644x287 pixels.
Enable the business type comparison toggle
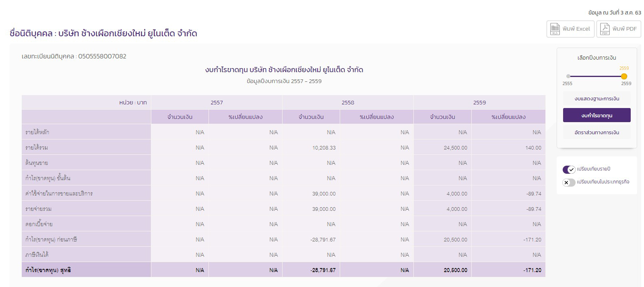(569, 182)
